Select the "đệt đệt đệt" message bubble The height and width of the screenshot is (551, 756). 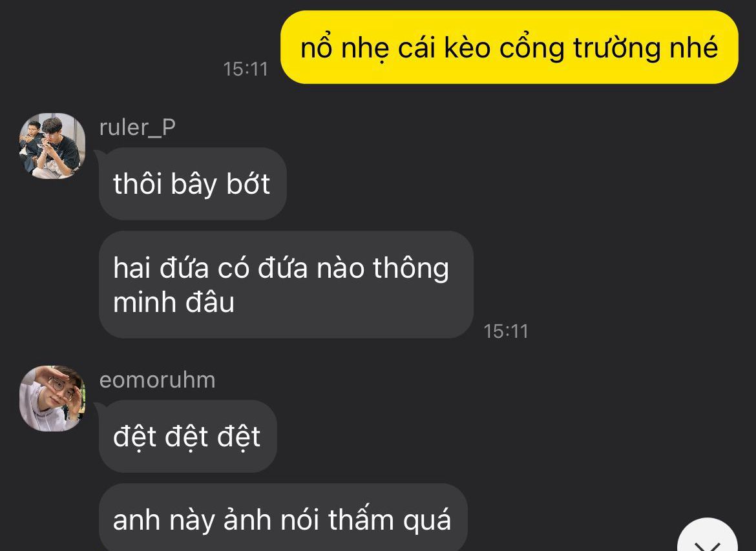pyautogui.click(x=187, y=436)
